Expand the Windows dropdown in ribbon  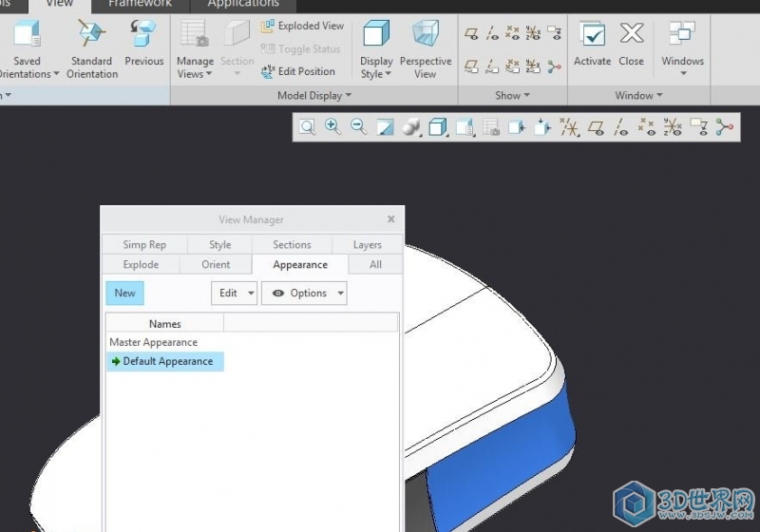pyautogui.click(x=682, y=62)
